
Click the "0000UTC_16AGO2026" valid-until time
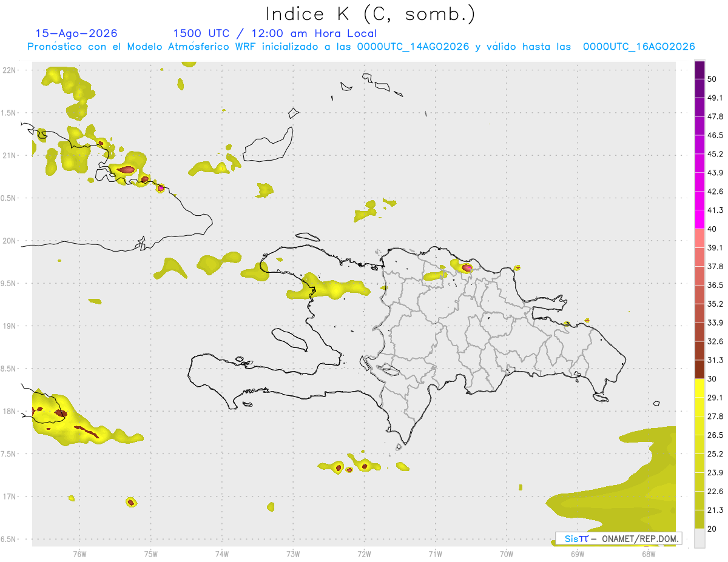(x=639, y=47)
